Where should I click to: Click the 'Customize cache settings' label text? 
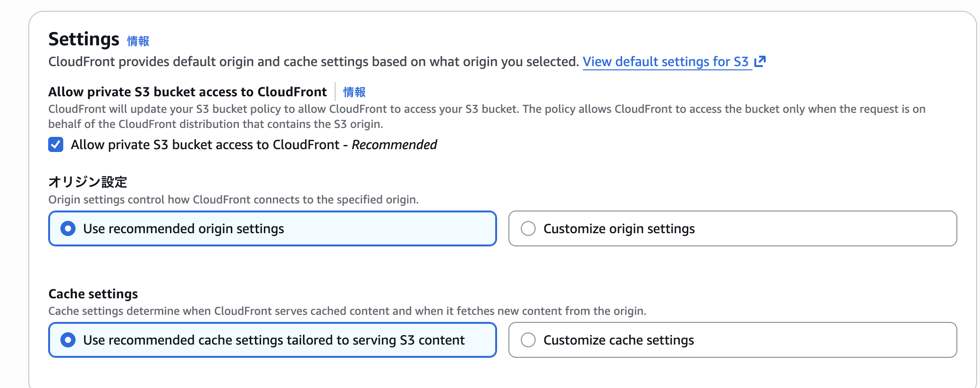pos(618,340)
